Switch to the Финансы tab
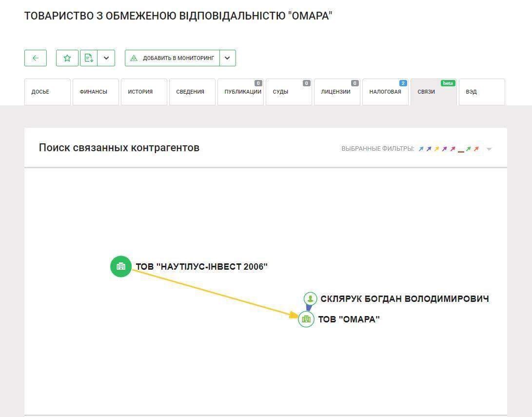Image resolution: width=532 pixels, height=417 pixels. [x=96, y=92]
